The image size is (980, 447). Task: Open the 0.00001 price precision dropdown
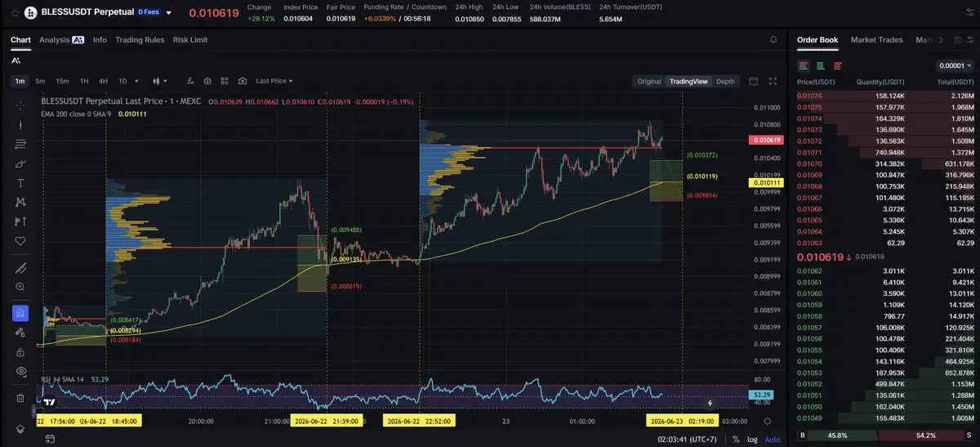(955, 65)
